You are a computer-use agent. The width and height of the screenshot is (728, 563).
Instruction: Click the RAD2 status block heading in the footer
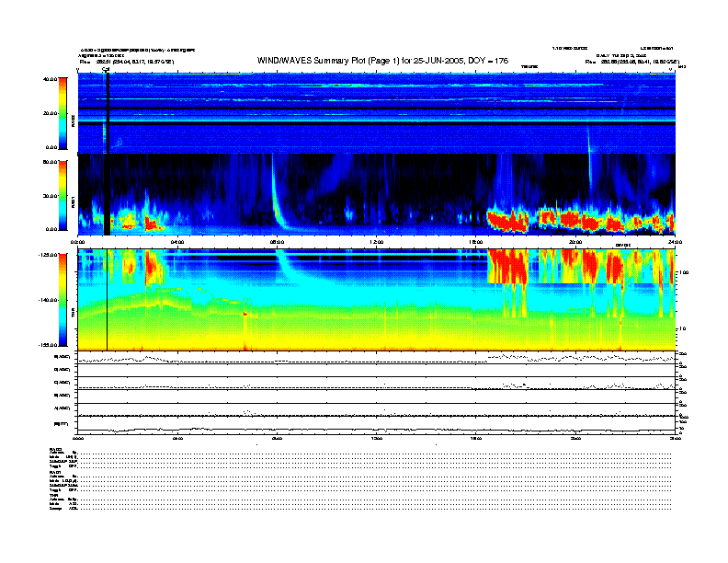click(x=56, y=449)
